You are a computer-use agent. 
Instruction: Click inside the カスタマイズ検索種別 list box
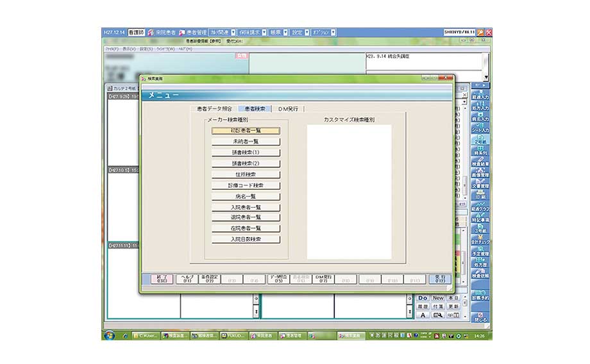(x=349, y=192)
